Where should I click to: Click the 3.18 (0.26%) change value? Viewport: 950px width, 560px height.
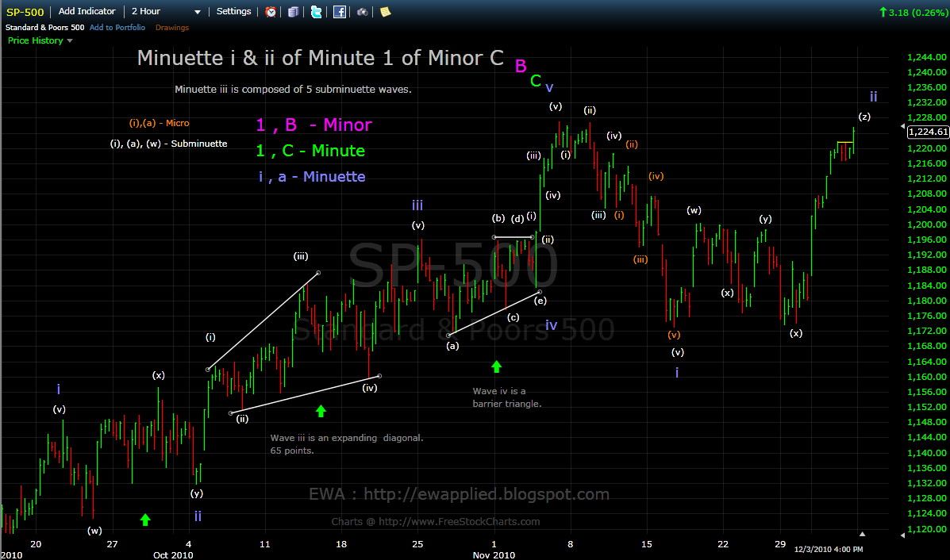tap(917, 12)
